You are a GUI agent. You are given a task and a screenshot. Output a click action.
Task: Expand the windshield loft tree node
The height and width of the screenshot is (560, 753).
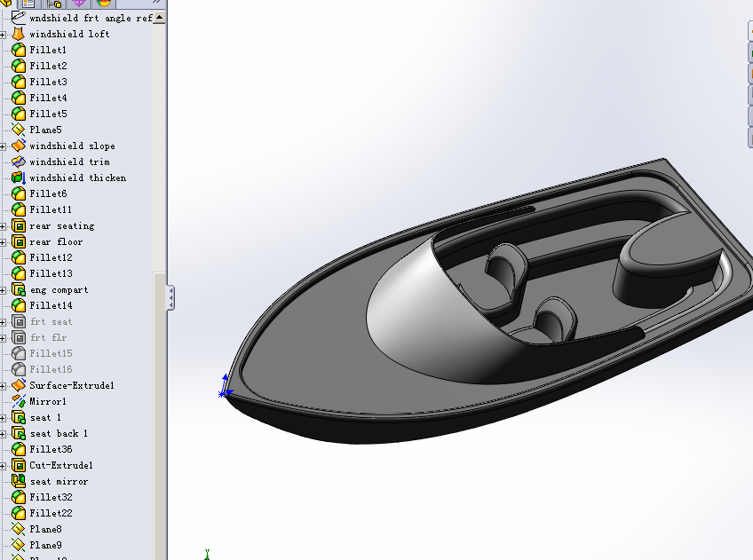click(x=3, y=35)
